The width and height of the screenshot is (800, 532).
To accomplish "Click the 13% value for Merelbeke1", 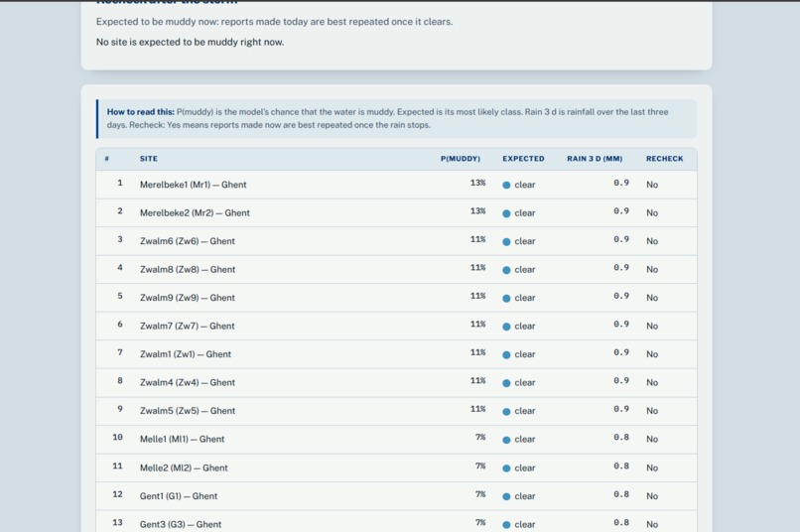I will click(477, 183).
